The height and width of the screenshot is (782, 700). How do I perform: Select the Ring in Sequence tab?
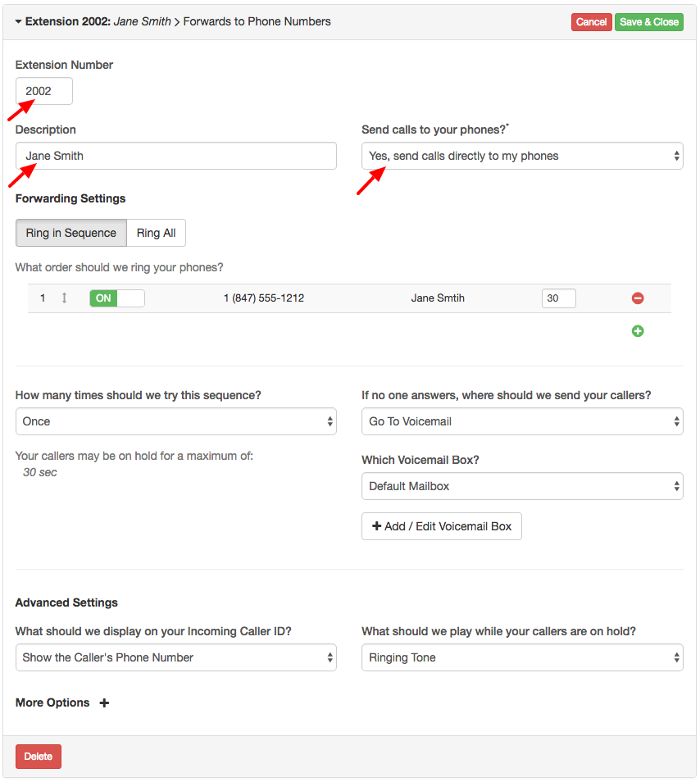click(x=70, y=233)
